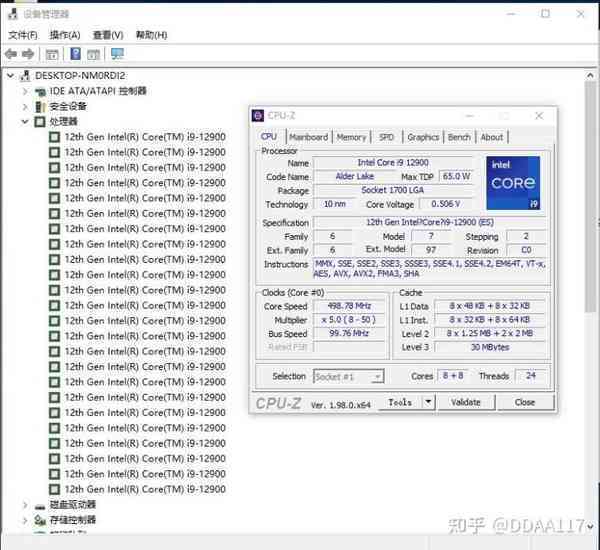Switch to the Memory tab

pyautogui.click(x=351, y=137)
